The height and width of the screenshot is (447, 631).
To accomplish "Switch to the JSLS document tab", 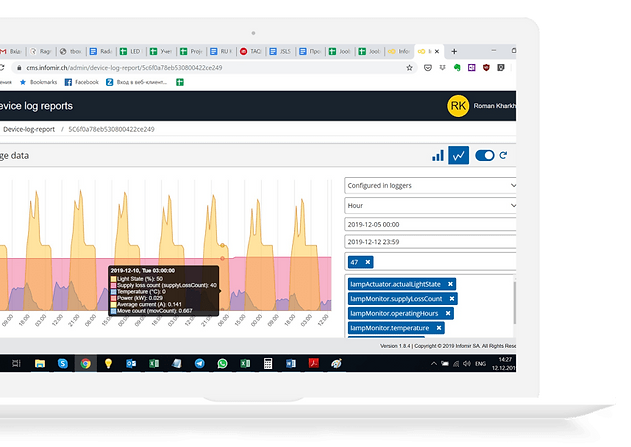I will tap(280, 51).
